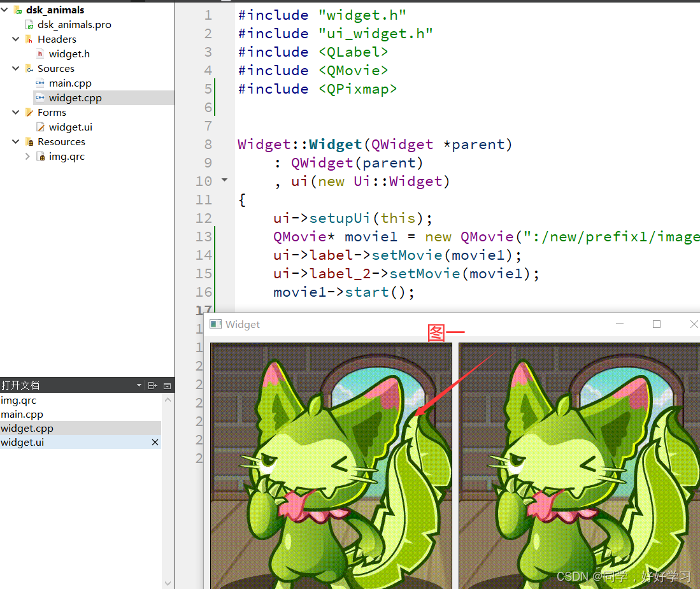Collapse the Resources folder
Screen dimensions: 700x589
16,141
